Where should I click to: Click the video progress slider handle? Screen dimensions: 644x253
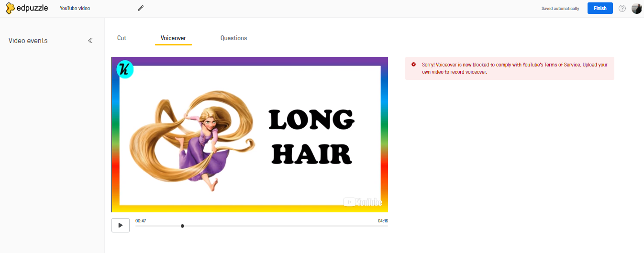pos(182,226)
